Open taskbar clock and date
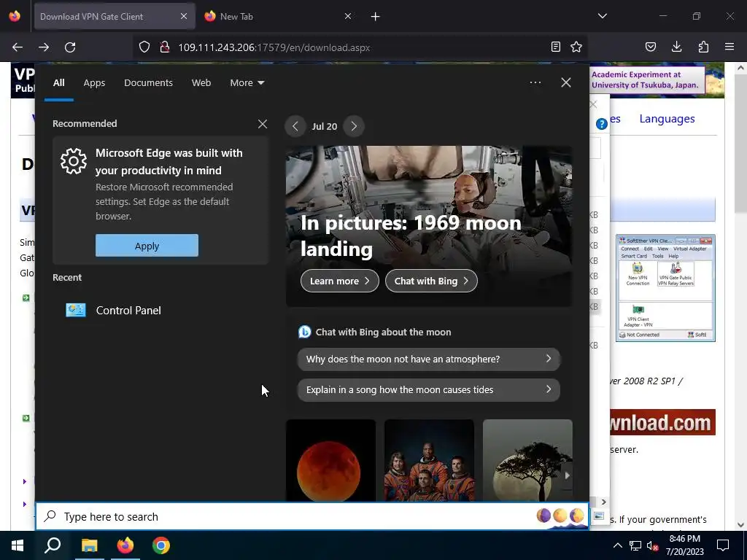747x560 pixels. [684, 545]
